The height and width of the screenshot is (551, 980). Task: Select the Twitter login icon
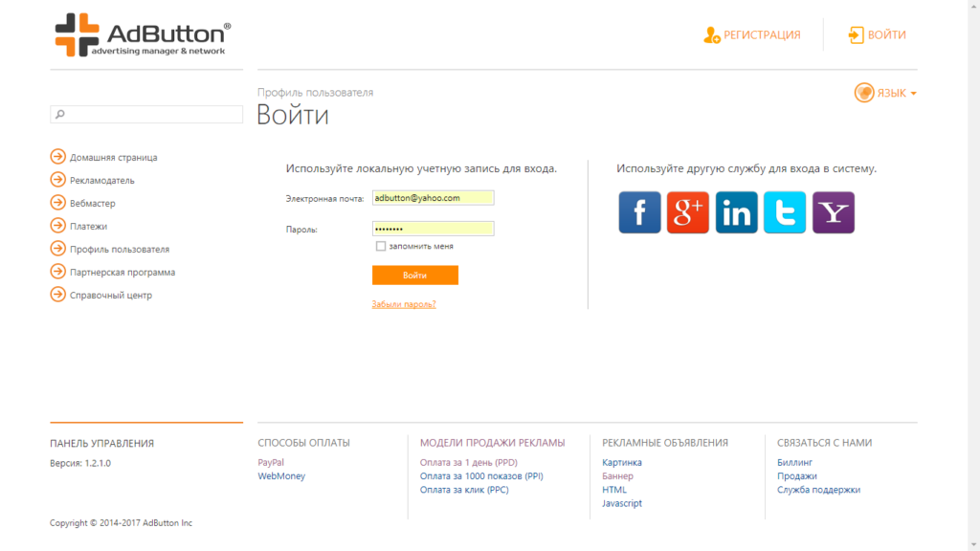785,212
